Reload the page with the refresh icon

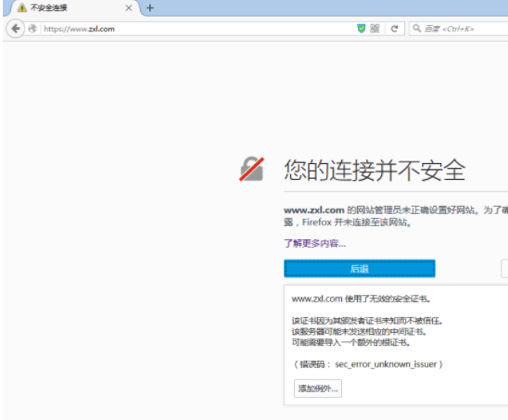394,29
